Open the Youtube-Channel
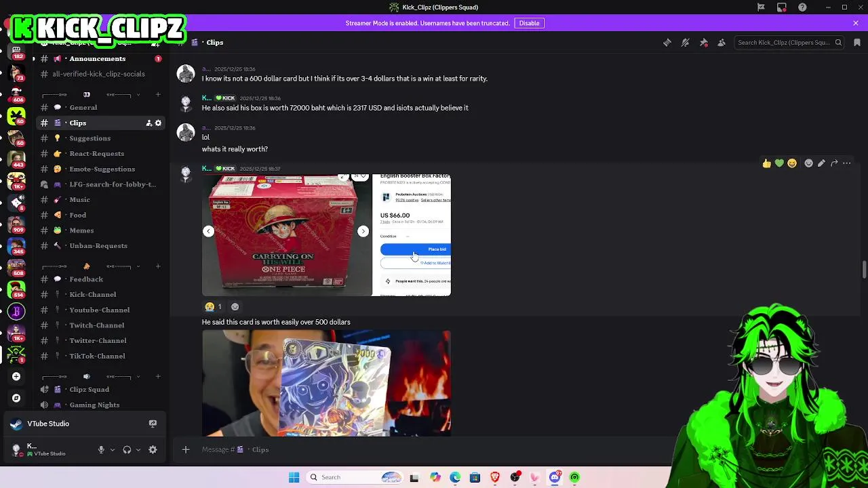868x488 pixels. point(99,310)
